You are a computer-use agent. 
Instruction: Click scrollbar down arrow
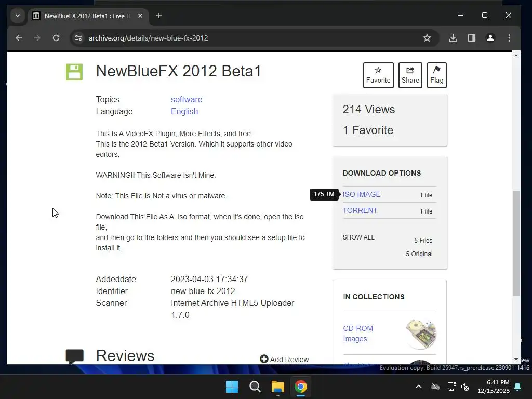click(x=516, y=360)
